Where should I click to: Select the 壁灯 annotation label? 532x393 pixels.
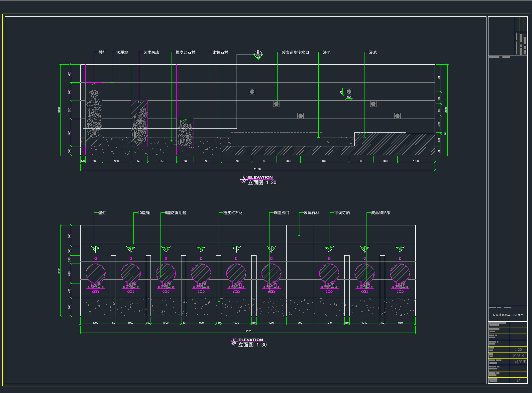[102, 213]
